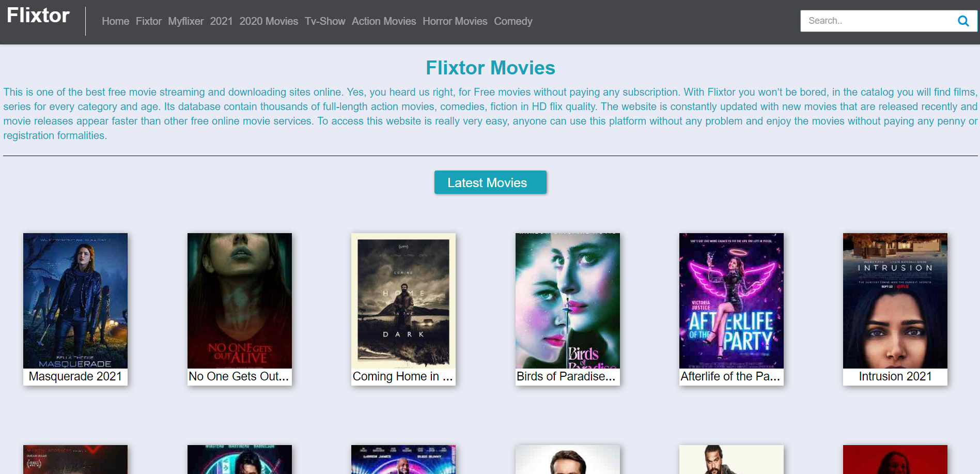
Task: Select the Fixtor navigation item
Action: point(149,21)
